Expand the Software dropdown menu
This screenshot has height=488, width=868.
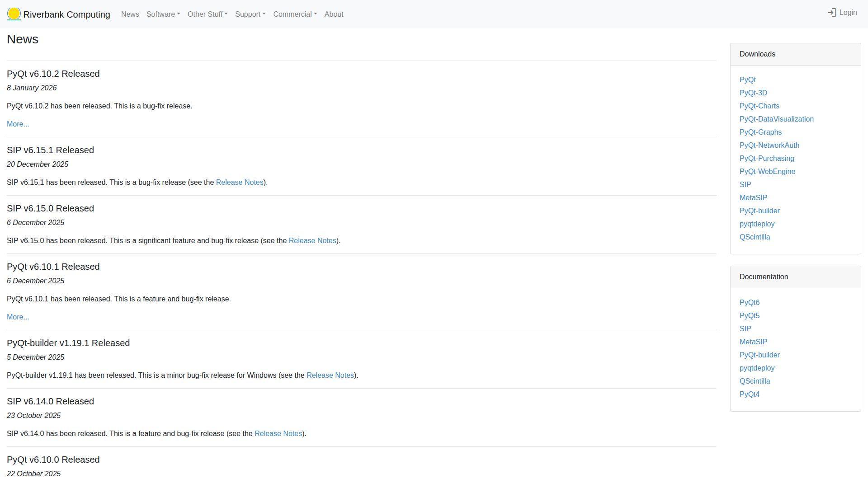point(163,14)
